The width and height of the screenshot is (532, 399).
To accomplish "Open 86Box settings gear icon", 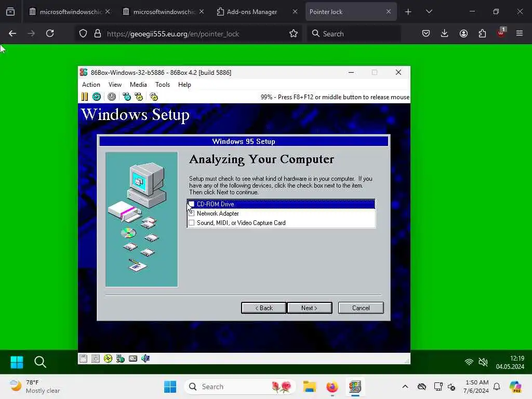I will coord(154,97).
